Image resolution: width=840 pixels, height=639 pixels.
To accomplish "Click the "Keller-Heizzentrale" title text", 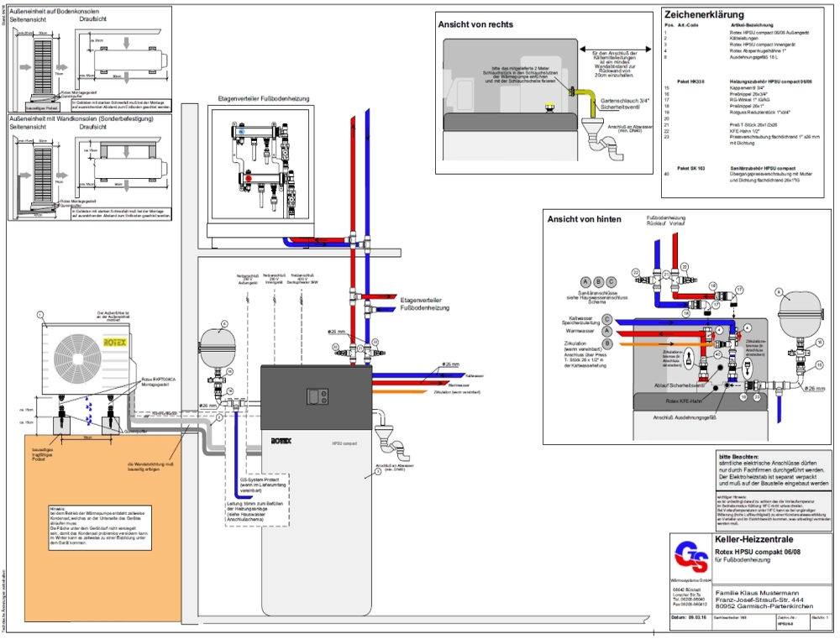I will (x=753, y=539).
